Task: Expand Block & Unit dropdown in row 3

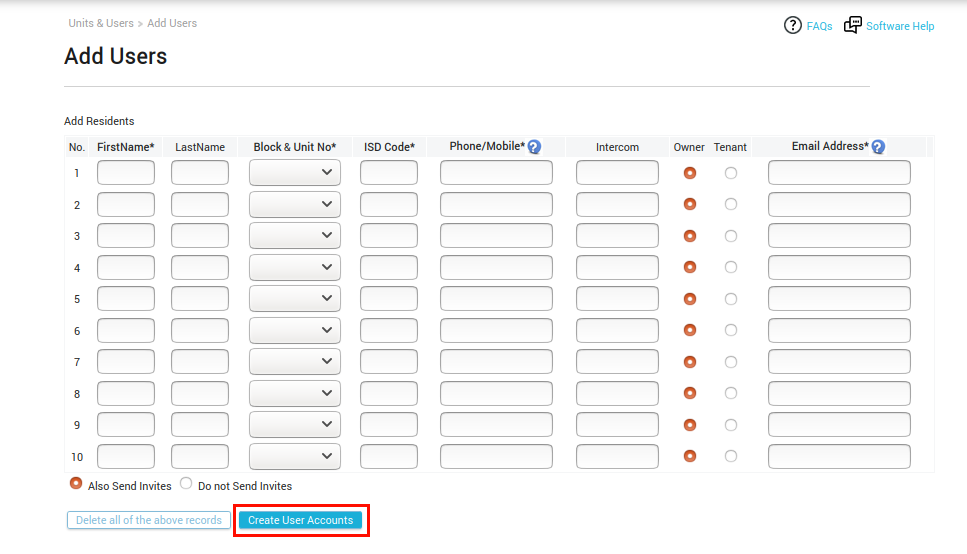Action: coord(295,236)
